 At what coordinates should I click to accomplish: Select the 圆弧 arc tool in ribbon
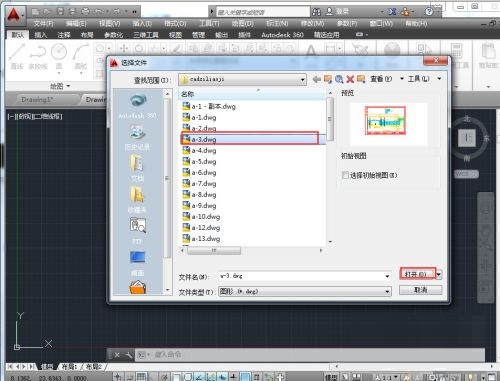(80, 57)
